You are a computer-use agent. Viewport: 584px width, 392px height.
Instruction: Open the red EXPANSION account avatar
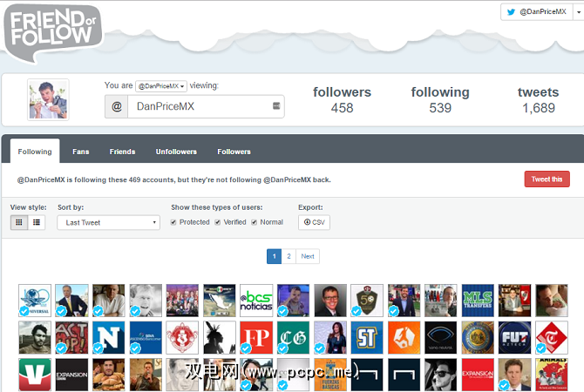coord(478,375)
